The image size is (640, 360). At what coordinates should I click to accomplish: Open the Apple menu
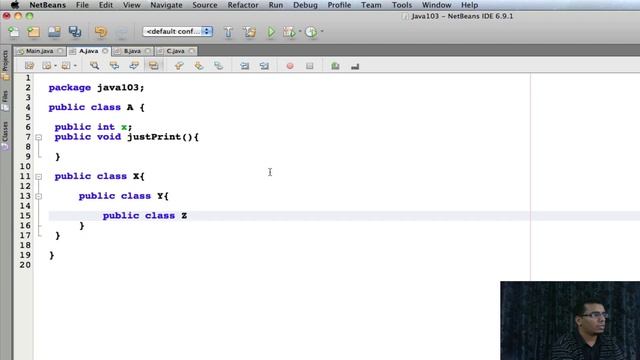15,5
